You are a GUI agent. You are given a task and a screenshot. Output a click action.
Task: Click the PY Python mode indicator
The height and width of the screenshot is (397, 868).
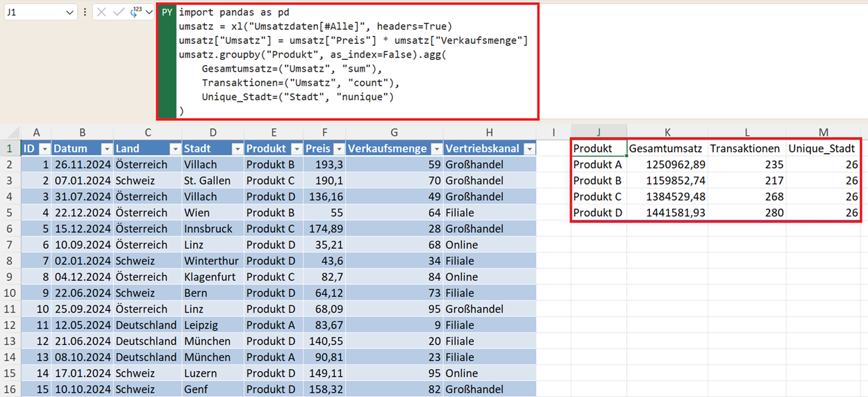(x=167, y=13)
